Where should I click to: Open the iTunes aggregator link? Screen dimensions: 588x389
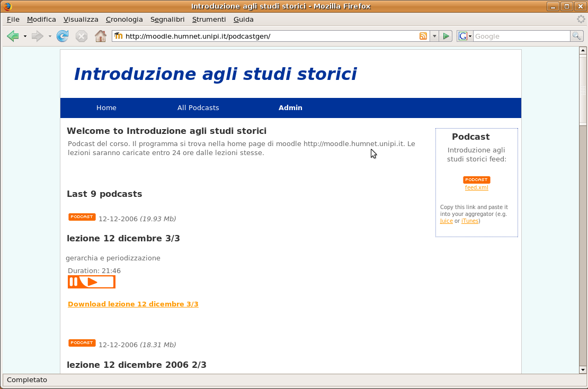(x=470, y=221)
